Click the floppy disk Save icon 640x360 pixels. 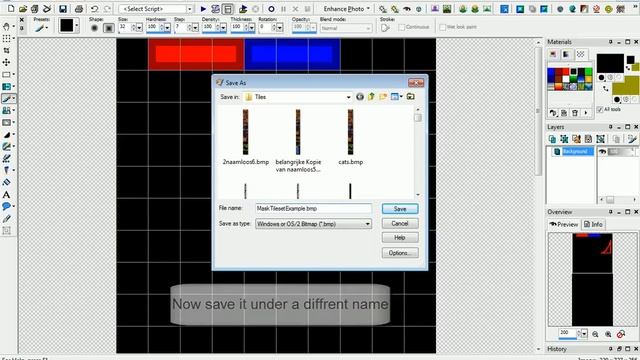point(62,9)
